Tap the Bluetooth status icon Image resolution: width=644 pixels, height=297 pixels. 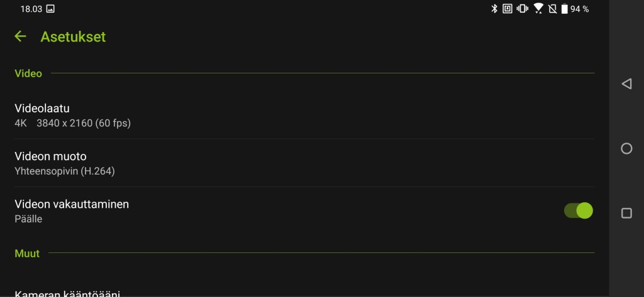(494, 9)
